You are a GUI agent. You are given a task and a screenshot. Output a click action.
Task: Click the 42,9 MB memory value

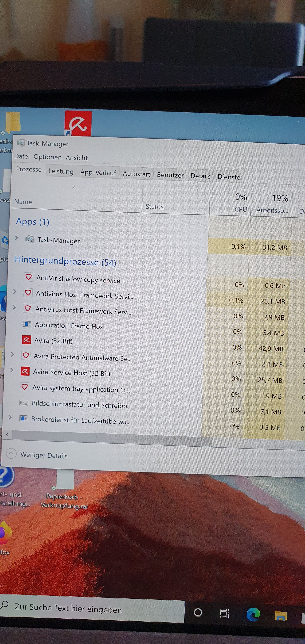[271, 349]
